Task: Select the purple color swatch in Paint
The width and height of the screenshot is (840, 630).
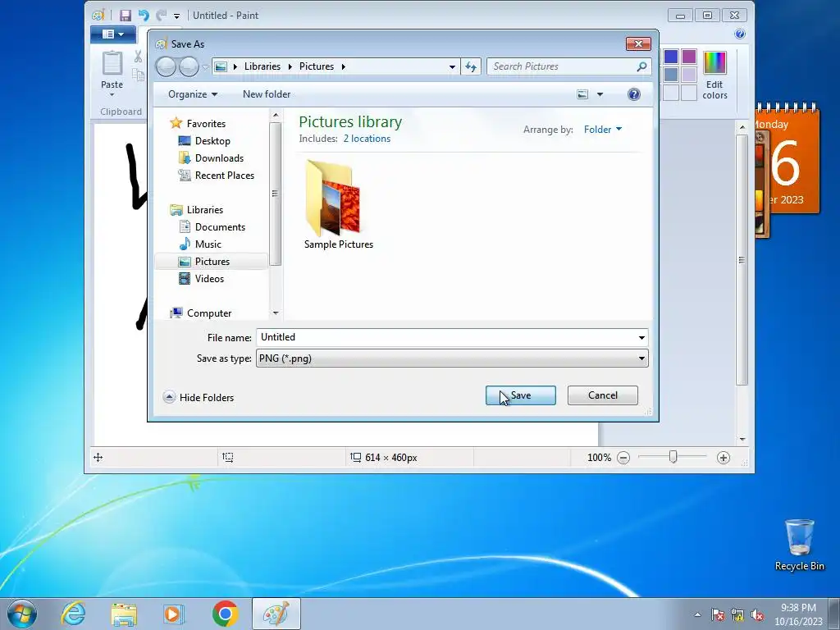Action: click(689, 57)
